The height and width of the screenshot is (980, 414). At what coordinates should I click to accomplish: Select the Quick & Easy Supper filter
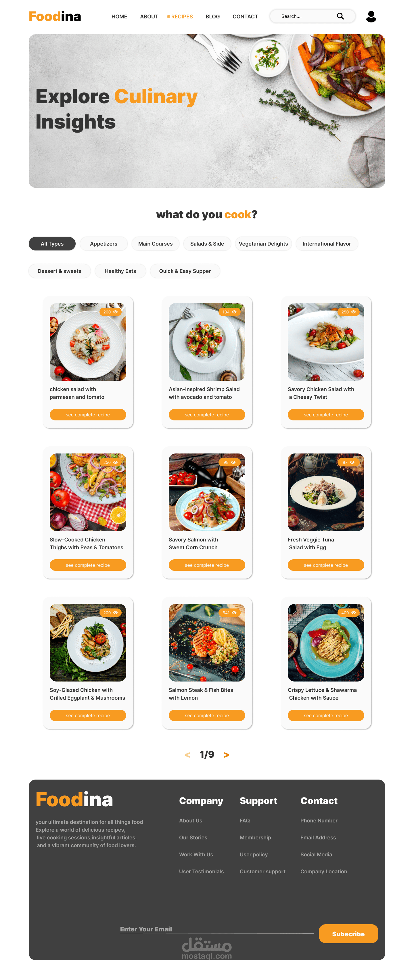point(185,271)
